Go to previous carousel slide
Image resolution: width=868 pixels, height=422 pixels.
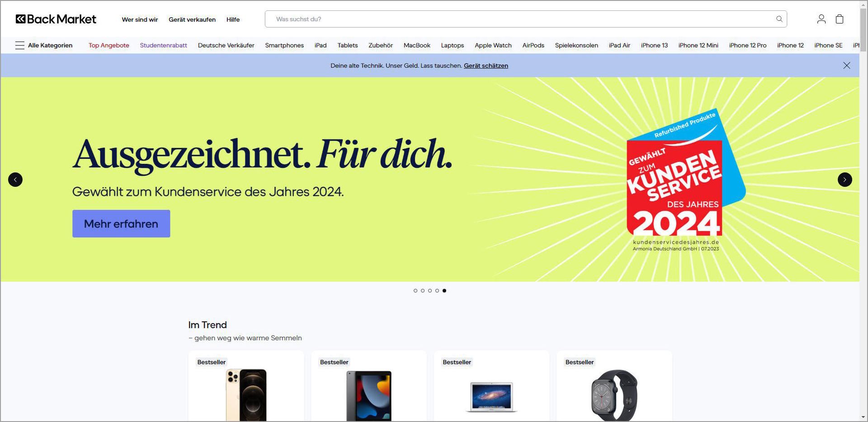pos(15,180)
